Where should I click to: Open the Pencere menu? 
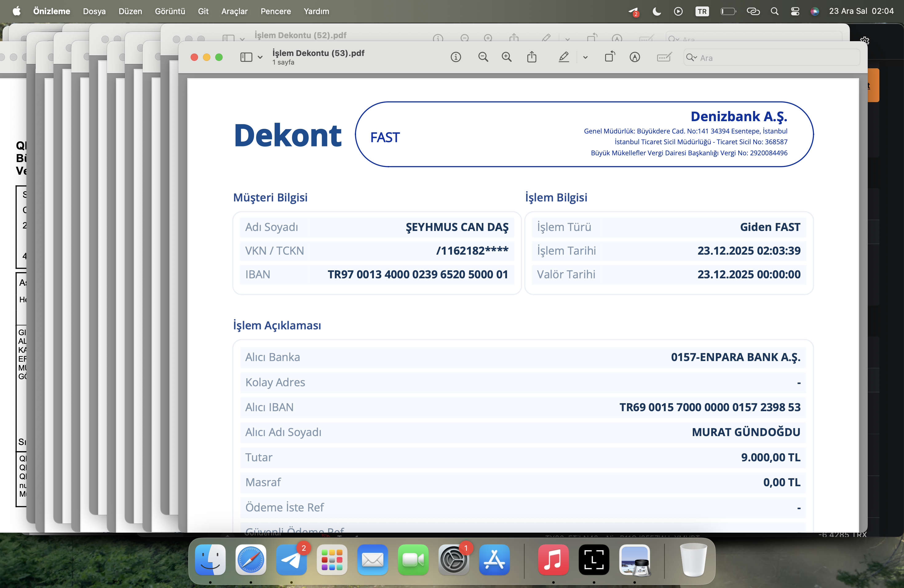pyautogui.click(x=276, y=11)
